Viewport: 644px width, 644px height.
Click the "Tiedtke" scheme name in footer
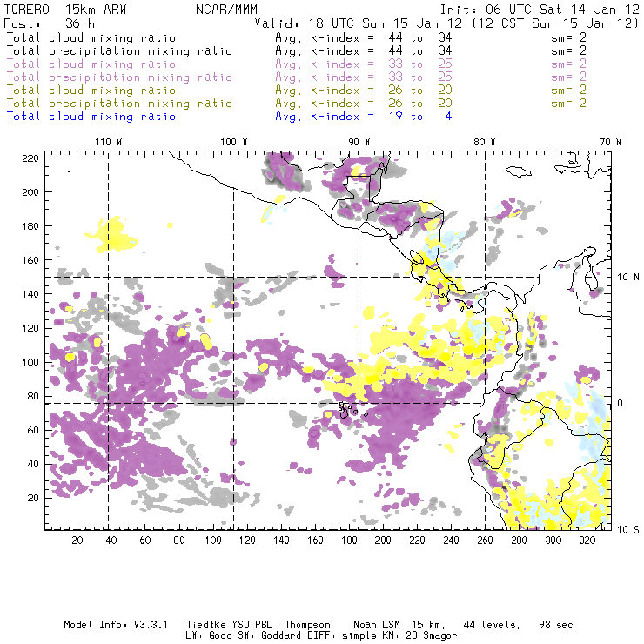point(206,625)
